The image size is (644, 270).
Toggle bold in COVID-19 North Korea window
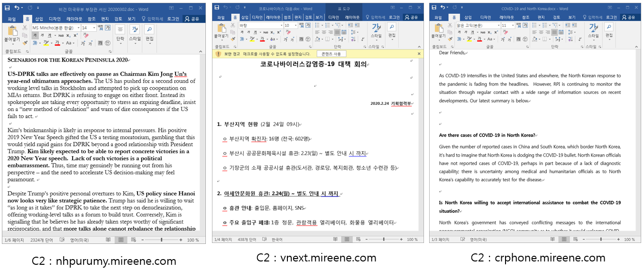click(459, 32)
